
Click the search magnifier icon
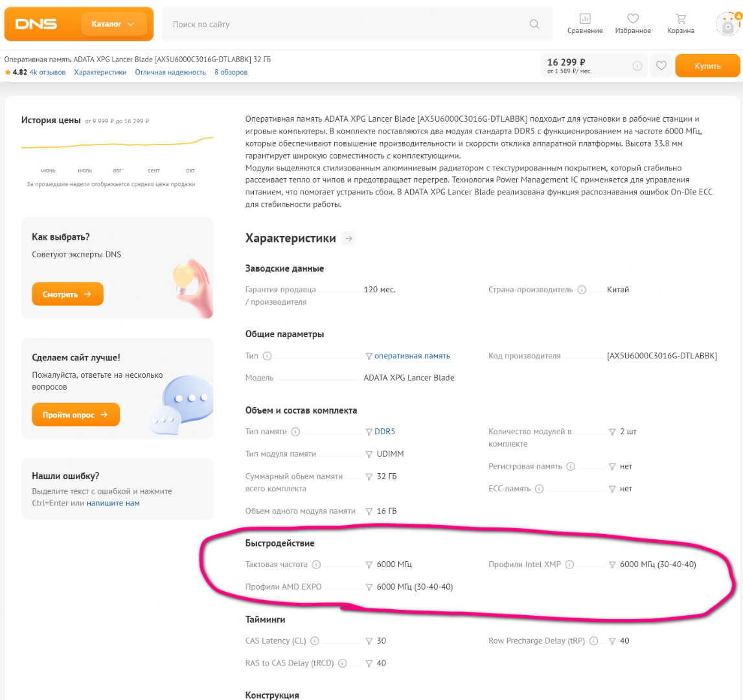(534, 25)
